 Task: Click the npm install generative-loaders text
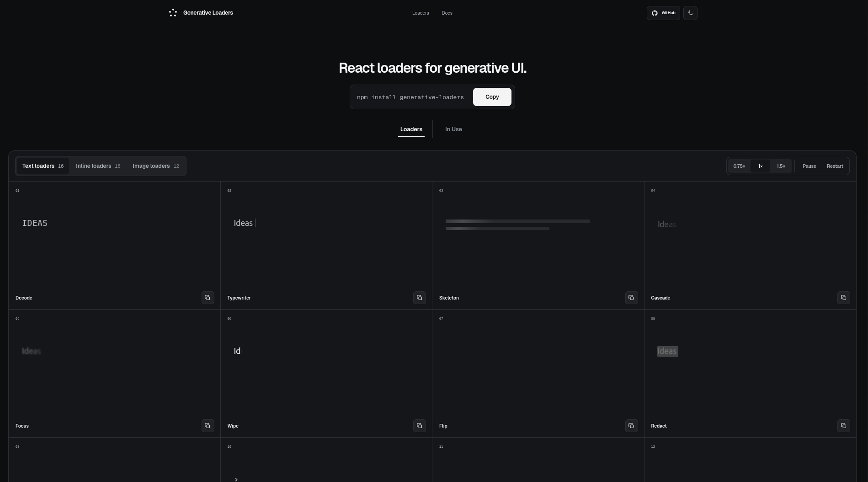(410, 97)
